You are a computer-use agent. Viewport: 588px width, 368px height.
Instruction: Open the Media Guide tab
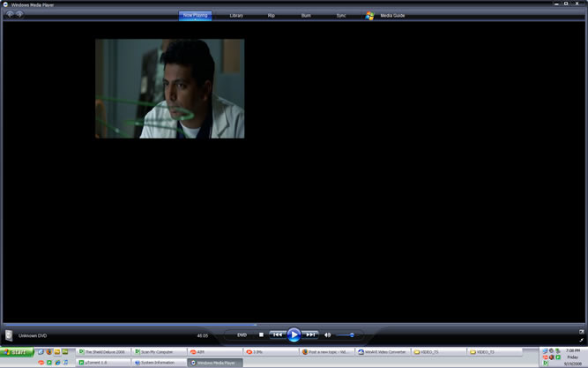pos(392,15)
